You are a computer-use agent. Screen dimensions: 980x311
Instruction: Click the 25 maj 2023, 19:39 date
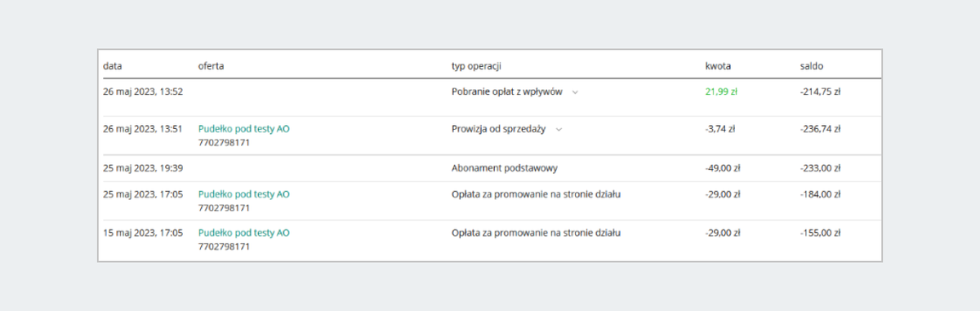click(143, 168)
